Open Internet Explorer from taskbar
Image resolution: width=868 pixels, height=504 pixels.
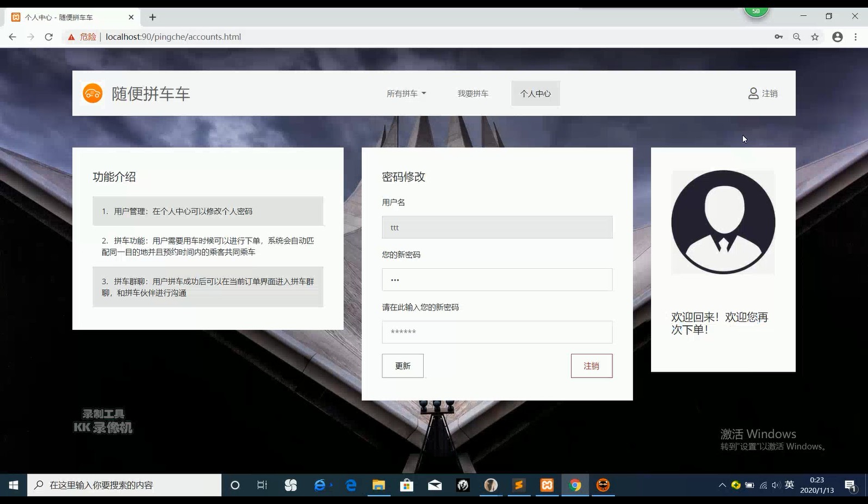pos(320,485)
